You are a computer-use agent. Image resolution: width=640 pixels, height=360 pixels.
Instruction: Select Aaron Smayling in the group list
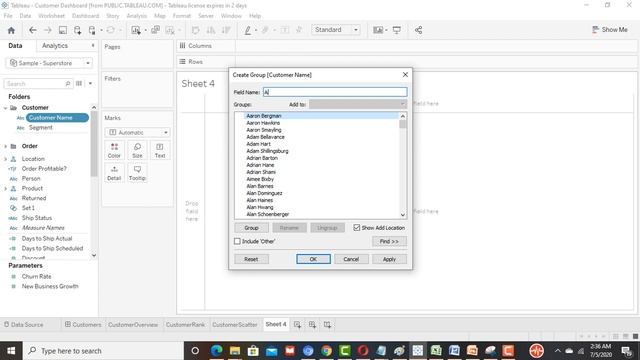click(x=264, y=130)
